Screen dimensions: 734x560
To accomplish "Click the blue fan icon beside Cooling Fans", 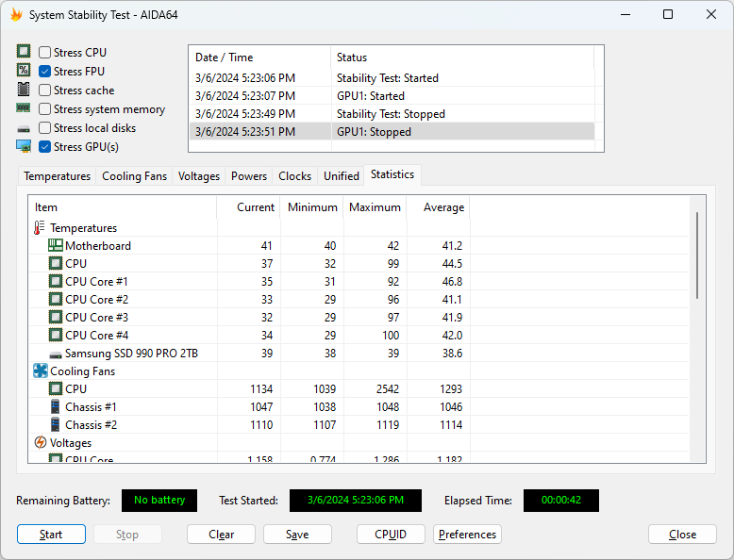I will [x=41, y=371].
